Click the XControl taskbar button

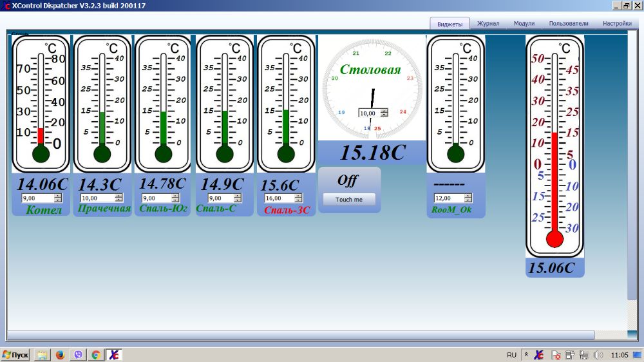[114, 355]
